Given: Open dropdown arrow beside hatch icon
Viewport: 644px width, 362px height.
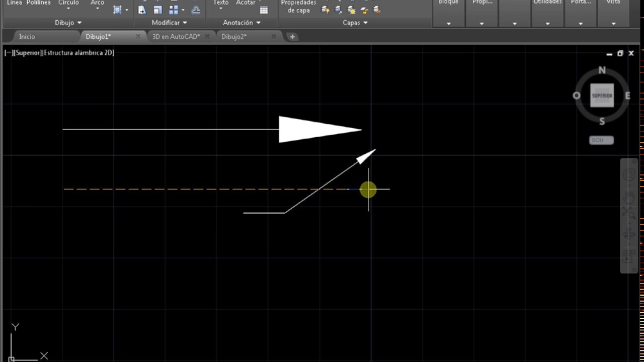Looking at the screenshot, I should pyautogui.click(x=126, y=10).
